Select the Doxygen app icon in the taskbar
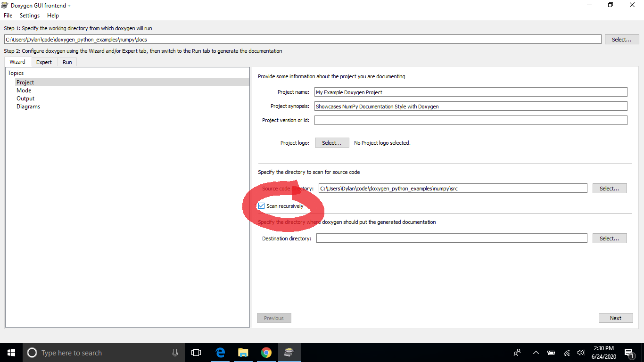 click(x=289, y=353)
